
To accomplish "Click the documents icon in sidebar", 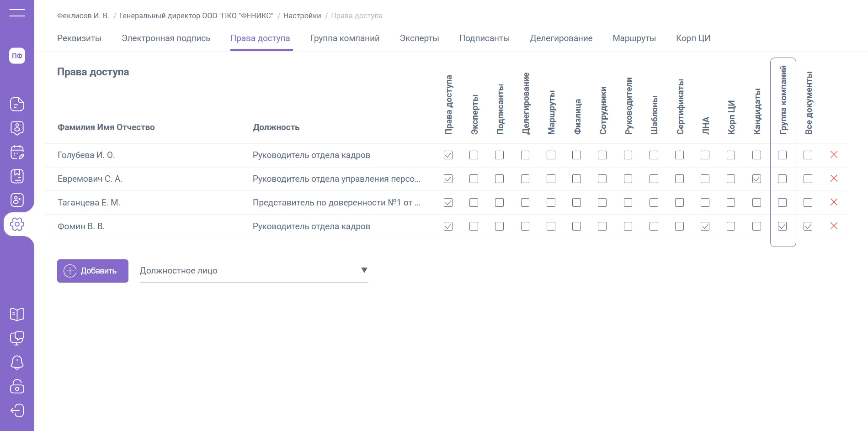I will click(17, 104).
